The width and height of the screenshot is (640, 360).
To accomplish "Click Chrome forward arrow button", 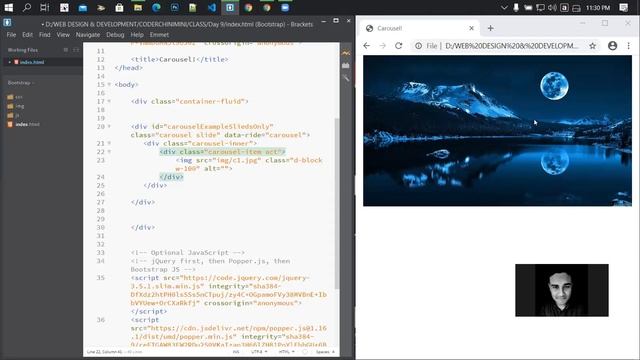I will pyautogui.click(x=382, y=46).
